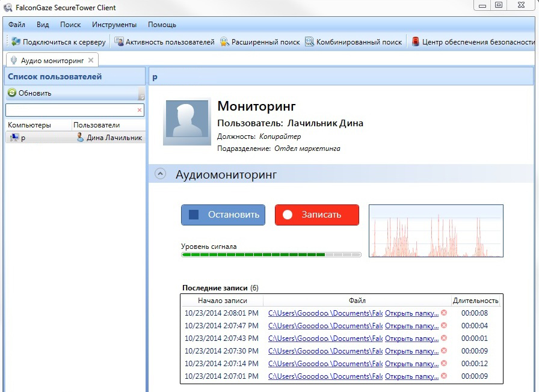Screen dimensions: 539x392
Task: Click the Уровень сигнала level bar
Action: tap(271, 255)
